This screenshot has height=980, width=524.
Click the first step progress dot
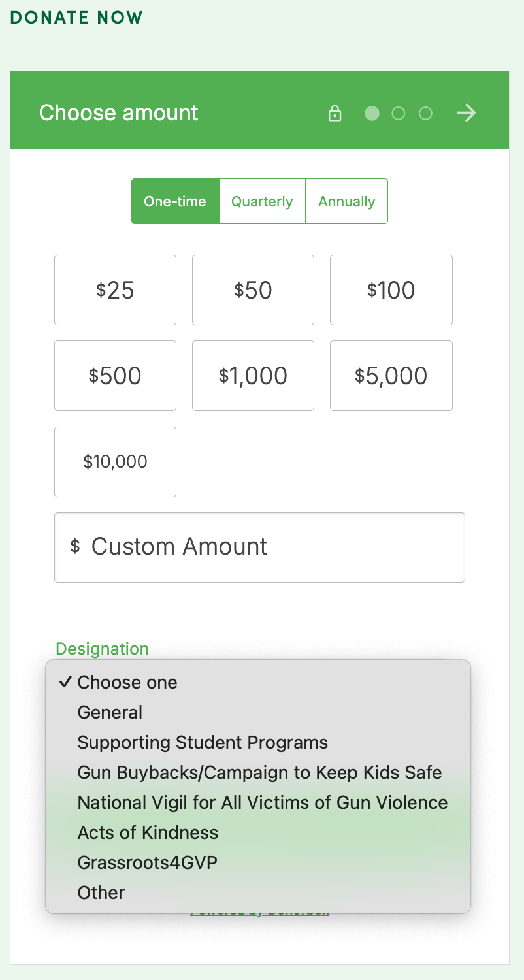pyautogui.click(x=372, y=114)
